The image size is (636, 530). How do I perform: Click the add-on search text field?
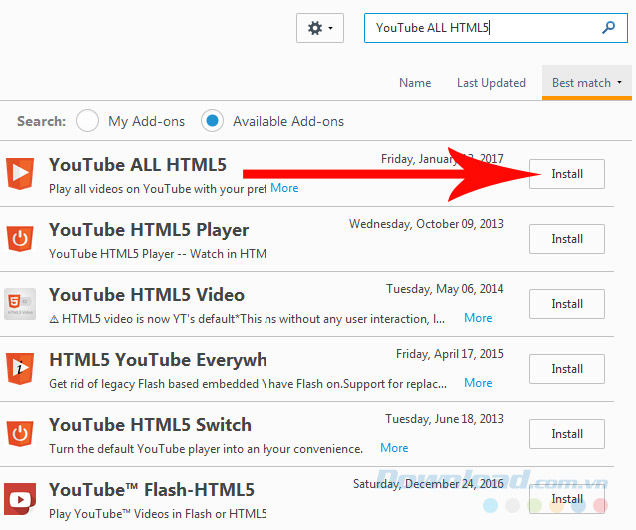(480, 28)
